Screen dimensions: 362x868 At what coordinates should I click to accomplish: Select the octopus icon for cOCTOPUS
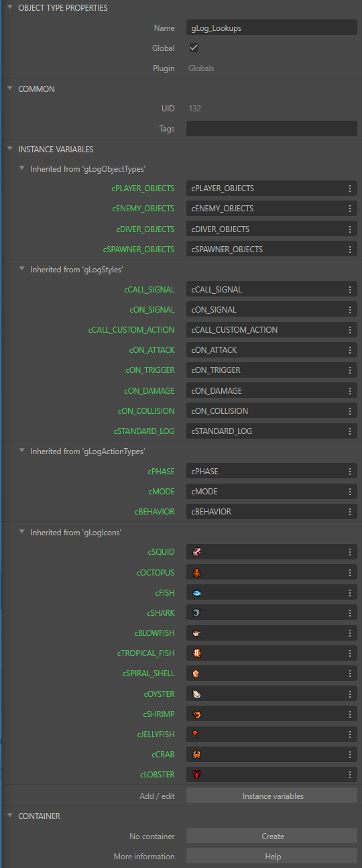[x=196, y=573]
